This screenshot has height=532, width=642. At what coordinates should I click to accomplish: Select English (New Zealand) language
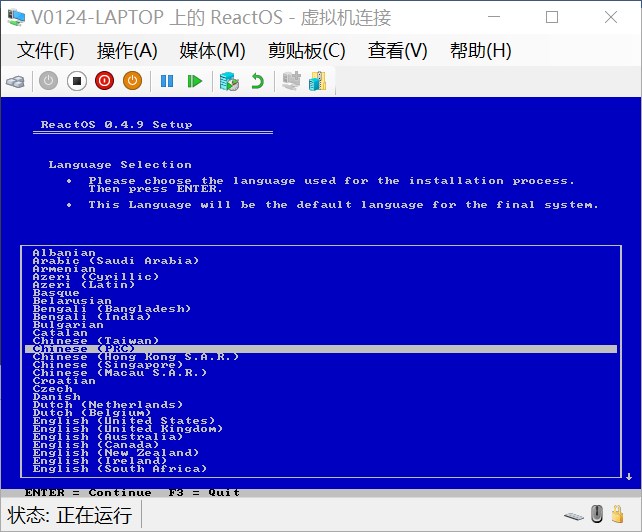point(116,453)
